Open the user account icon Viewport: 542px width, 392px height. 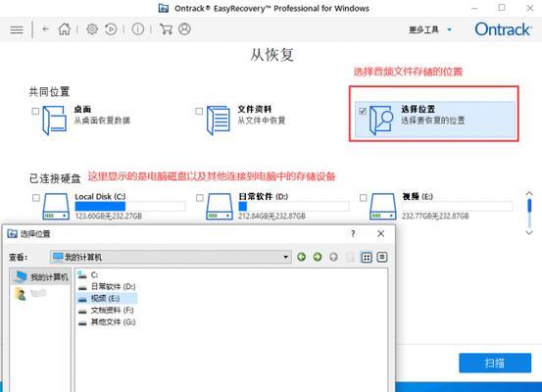tap(184, 29)
